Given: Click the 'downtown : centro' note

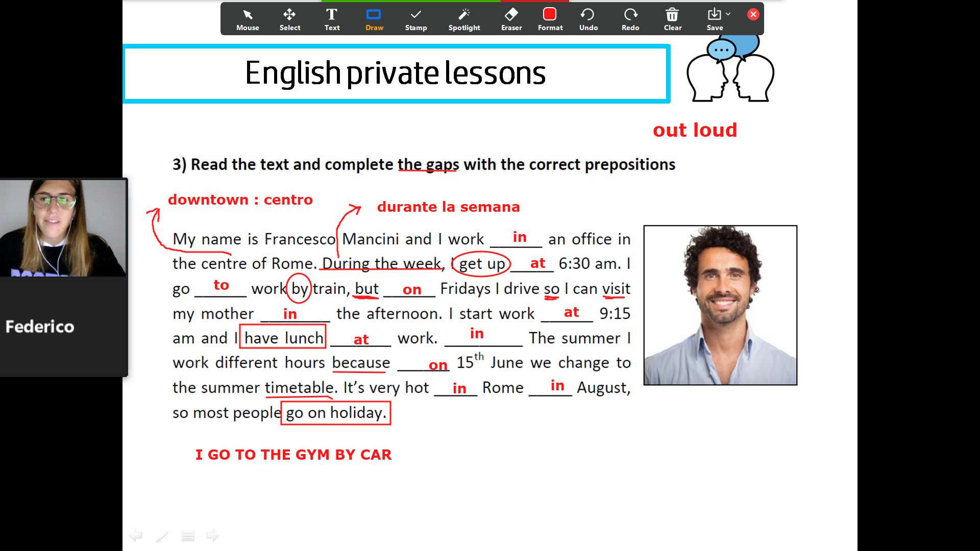Looking at the screenshot, I should pyautogui.click(x=240, y=199).
